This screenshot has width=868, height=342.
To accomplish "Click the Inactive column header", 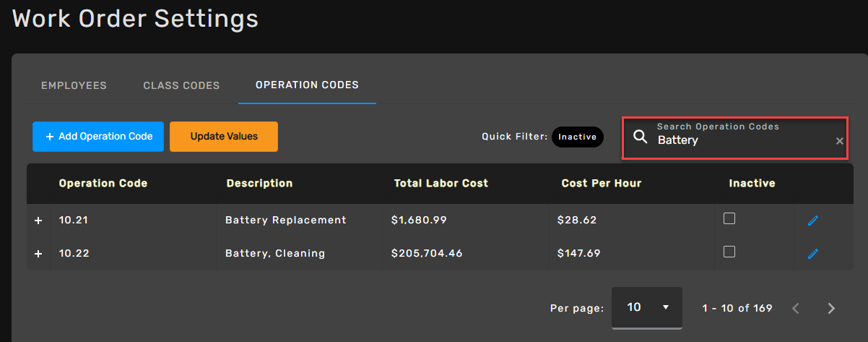I will click(752, 184).
